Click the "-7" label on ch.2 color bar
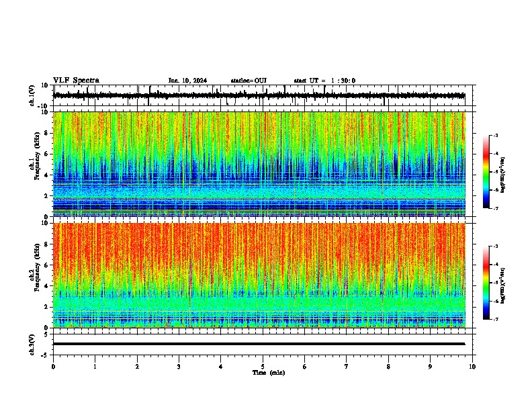532x411 pixels. click(495, 320)
